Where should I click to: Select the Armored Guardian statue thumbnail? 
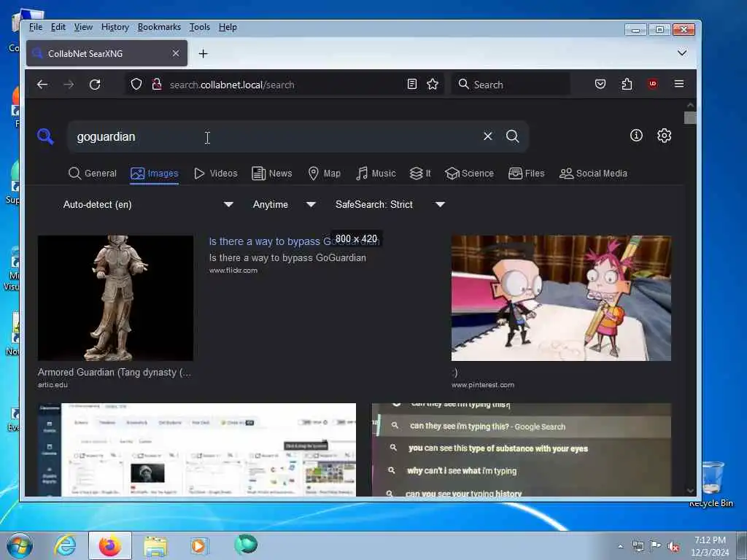click(x=115, y=297)
